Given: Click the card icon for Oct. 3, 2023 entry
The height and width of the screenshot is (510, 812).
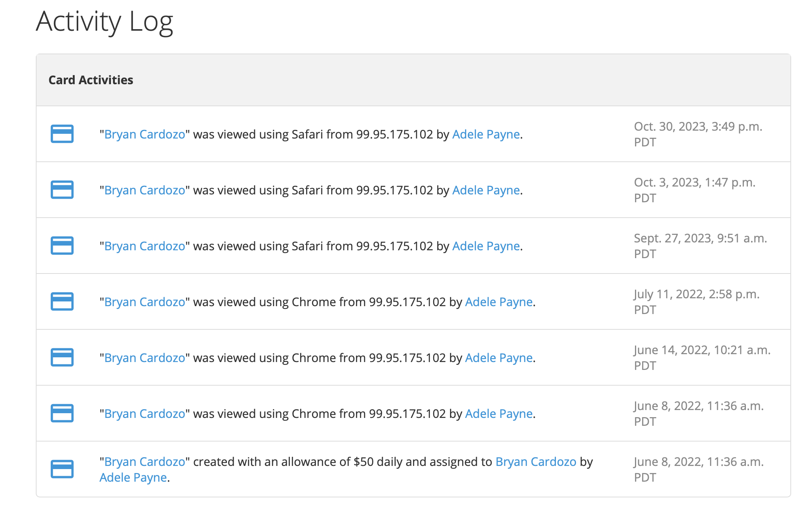Looking at the screenshot, I should click(62, 190).
